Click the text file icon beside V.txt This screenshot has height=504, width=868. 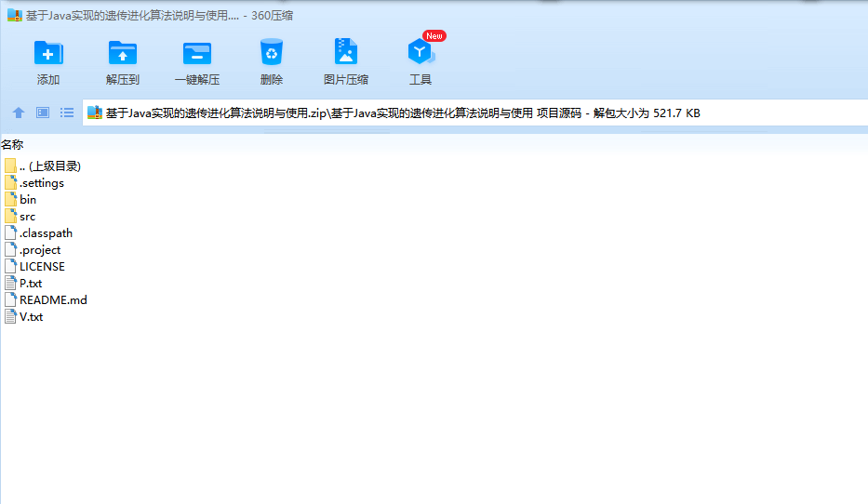click(10, 316)
